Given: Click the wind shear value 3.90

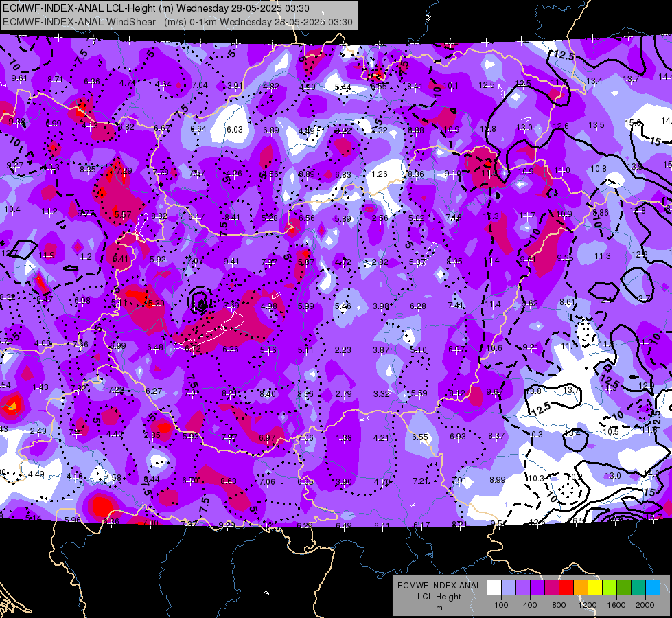Looking at the screenshot, I should [344, 481].
